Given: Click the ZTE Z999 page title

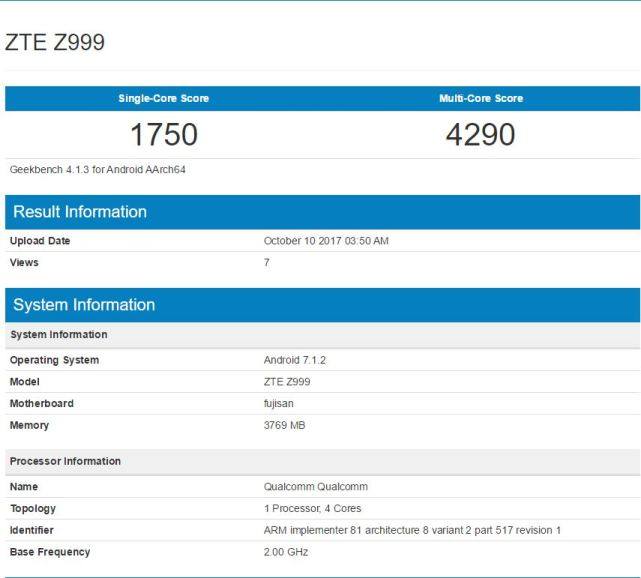Looking at the screenshot, I should 55,42.
